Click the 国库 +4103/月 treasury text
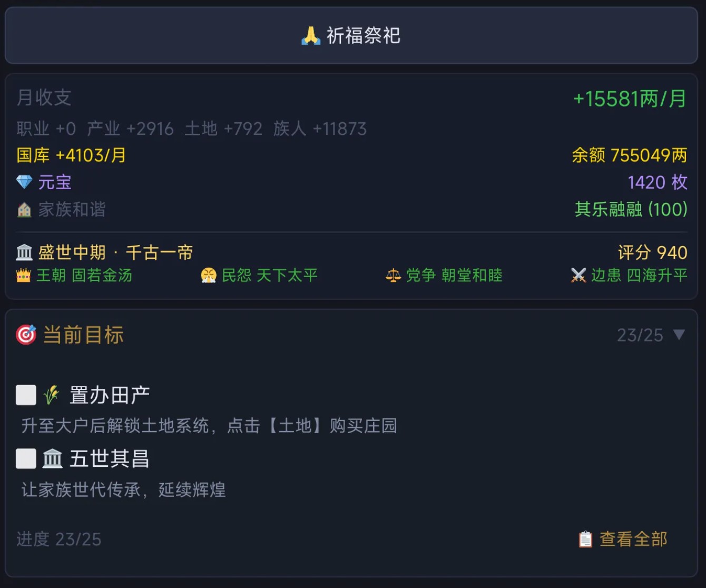706x588 pixels. pyautogui.click(x=71, y=155)
